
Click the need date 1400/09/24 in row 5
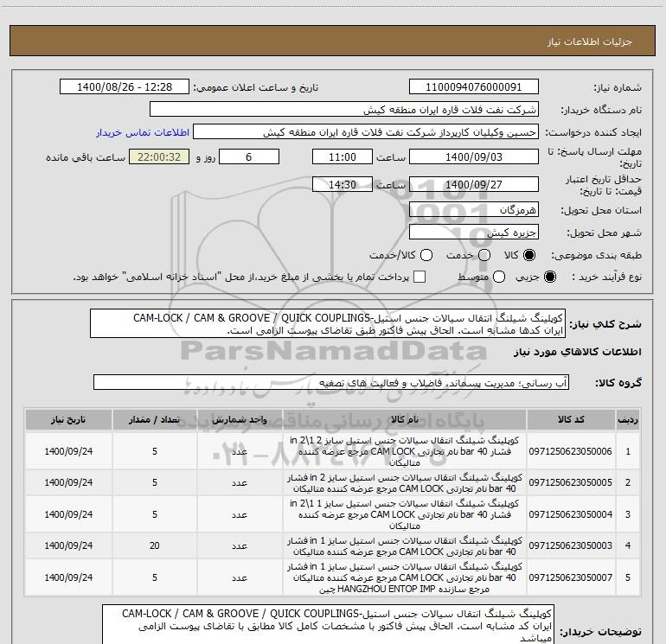68,577
